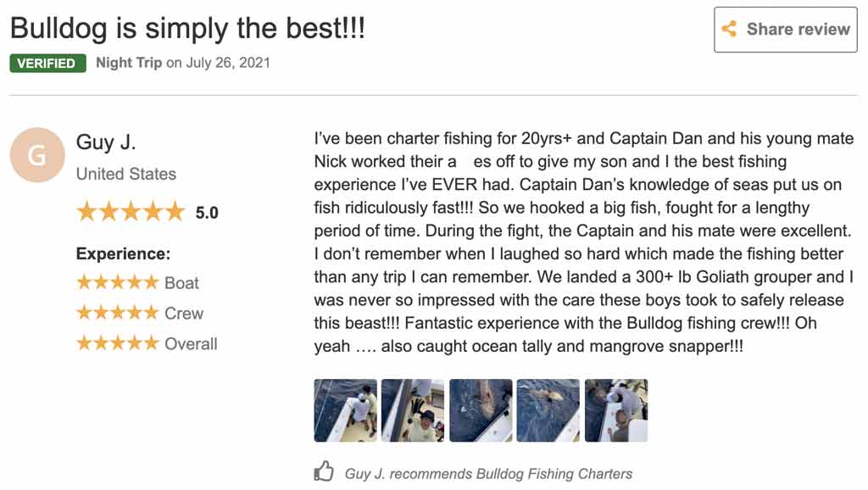Open the fifth review photo thumbnail

pos(616,410)
